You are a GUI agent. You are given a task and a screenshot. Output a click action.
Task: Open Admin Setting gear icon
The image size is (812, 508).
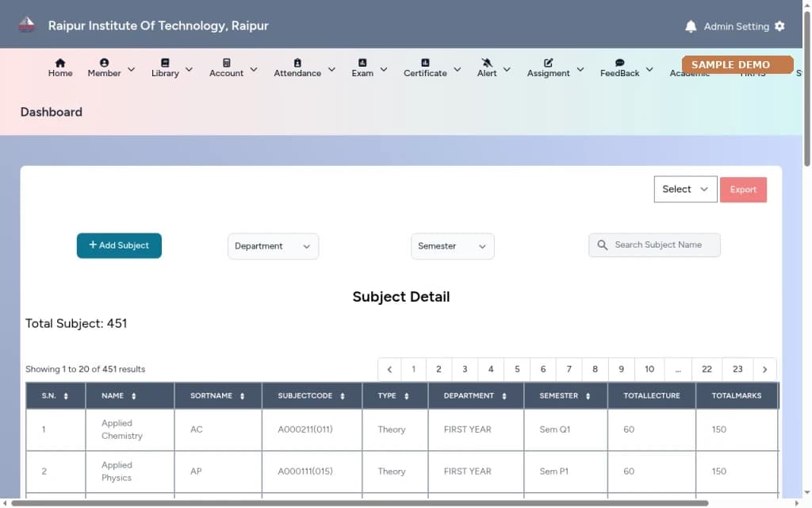pyautogui.click(x=779, y=26)
